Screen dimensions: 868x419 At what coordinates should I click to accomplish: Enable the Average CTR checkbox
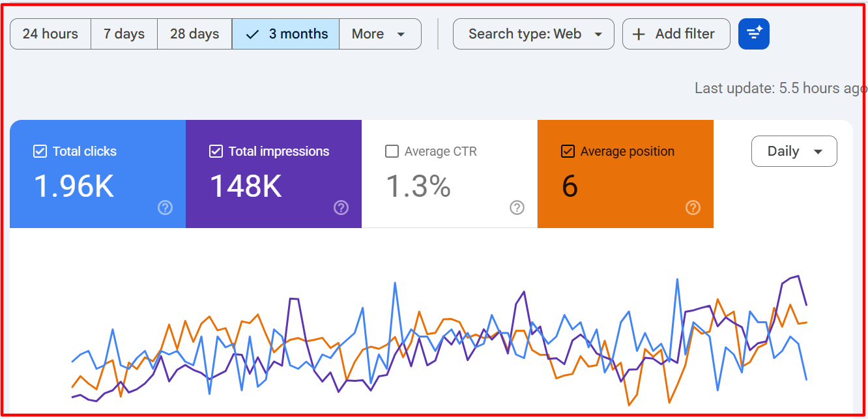tap(392, 151)
